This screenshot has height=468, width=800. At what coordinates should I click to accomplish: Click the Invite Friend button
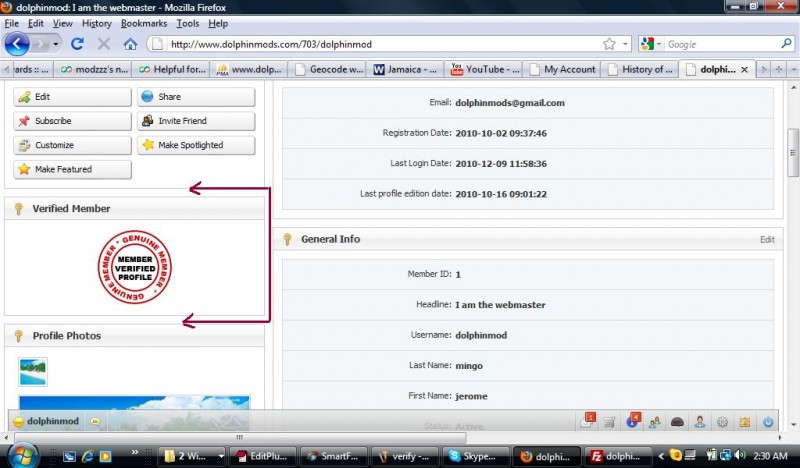coord(196,121)
